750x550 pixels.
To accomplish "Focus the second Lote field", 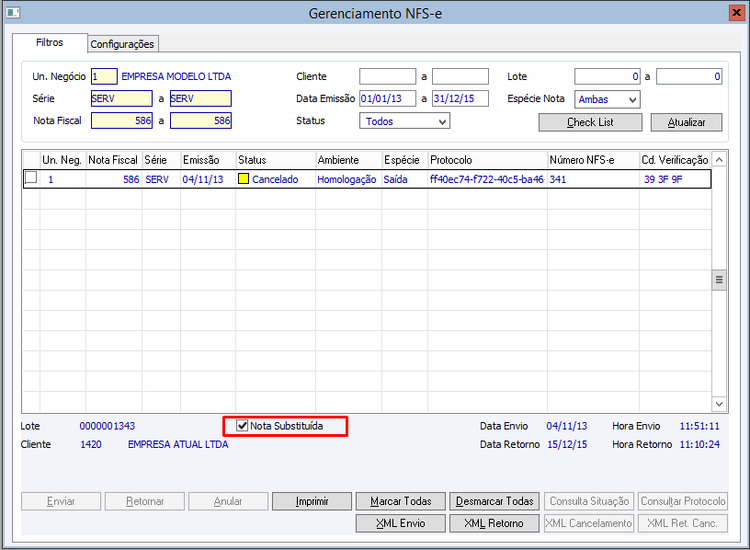I will coord(689,77).
